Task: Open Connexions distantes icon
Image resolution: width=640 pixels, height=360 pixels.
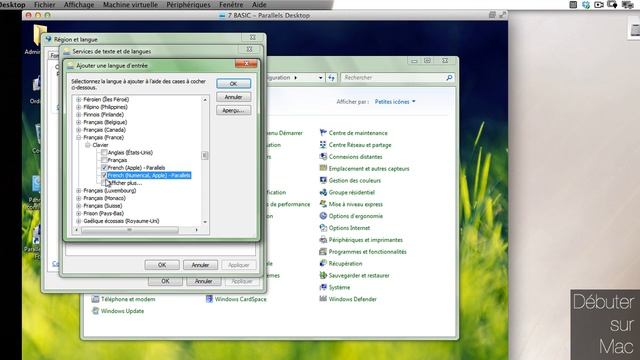Action: (323, 156)
